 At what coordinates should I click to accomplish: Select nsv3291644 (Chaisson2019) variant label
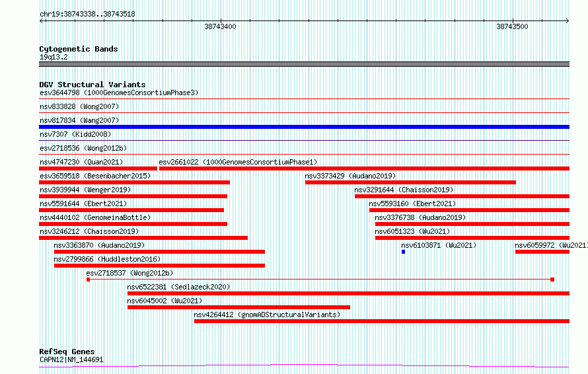coord(404,190)
